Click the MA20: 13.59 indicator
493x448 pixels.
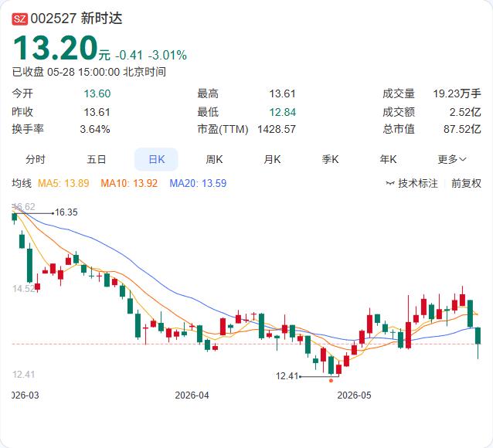point(198,183)
